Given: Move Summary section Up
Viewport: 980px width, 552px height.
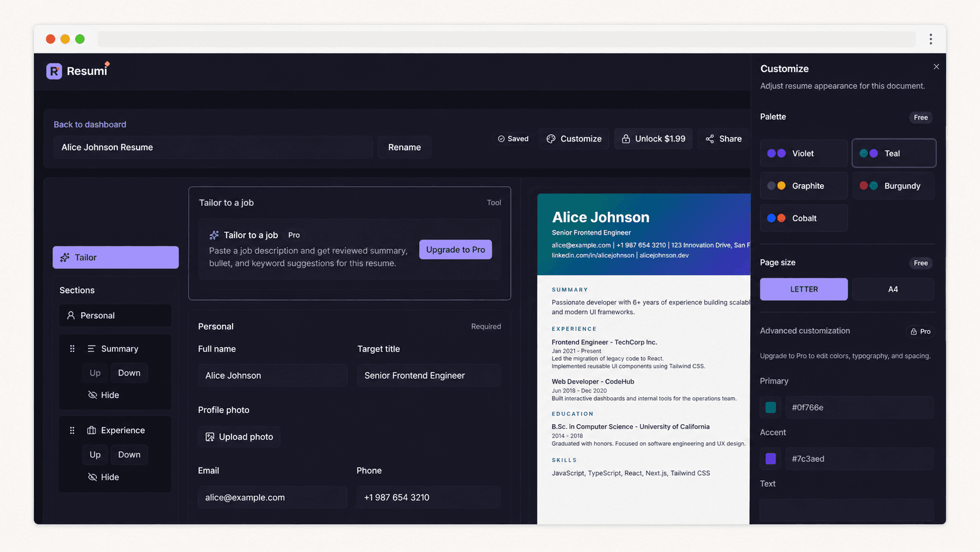Looking at the screenshot, I should (x=95, y=373).
